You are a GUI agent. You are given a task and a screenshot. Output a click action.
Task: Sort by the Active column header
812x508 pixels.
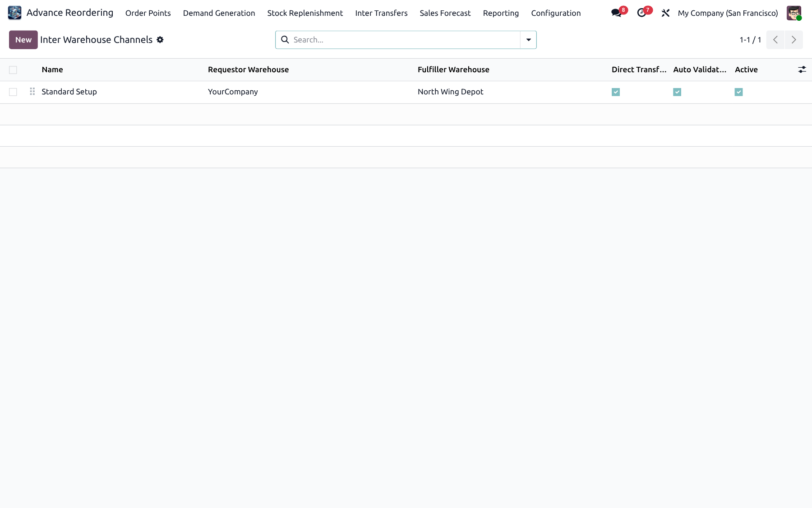point(746,70)
